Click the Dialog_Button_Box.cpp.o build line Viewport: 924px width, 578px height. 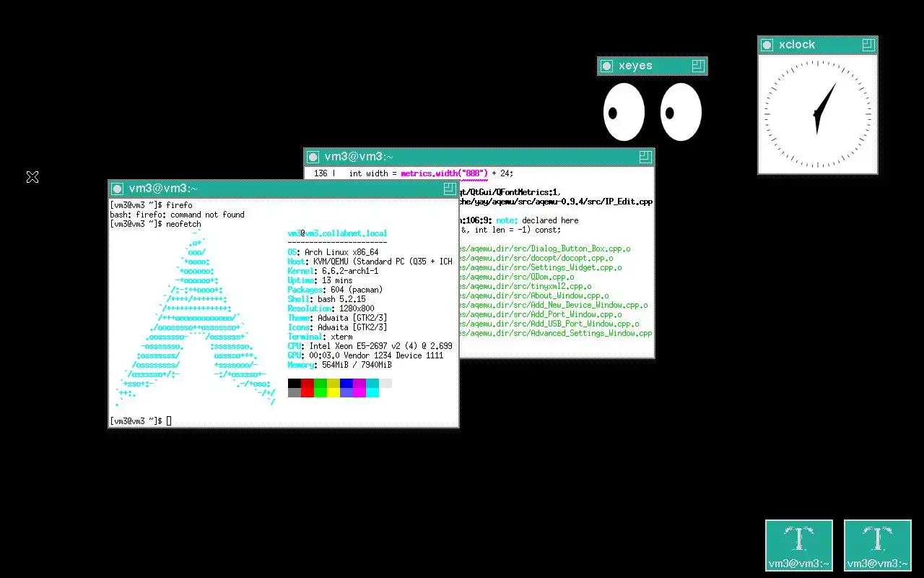pos(546,249)
